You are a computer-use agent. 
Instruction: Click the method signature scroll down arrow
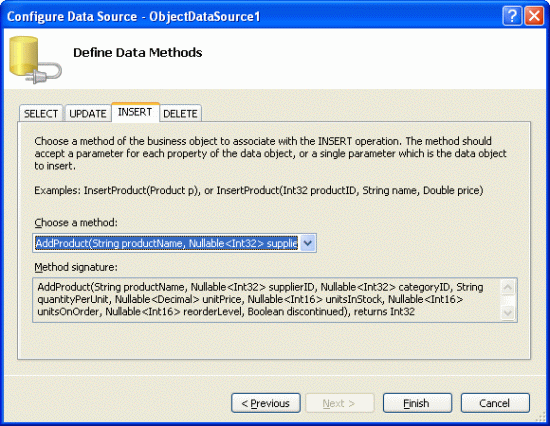pos(508,312)
